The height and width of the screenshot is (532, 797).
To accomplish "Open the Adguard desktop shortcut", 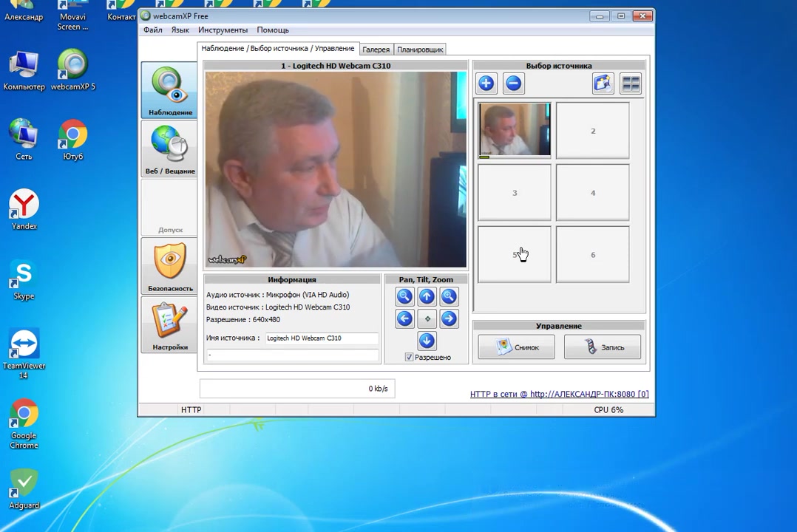I will click(x=24, y=489).
